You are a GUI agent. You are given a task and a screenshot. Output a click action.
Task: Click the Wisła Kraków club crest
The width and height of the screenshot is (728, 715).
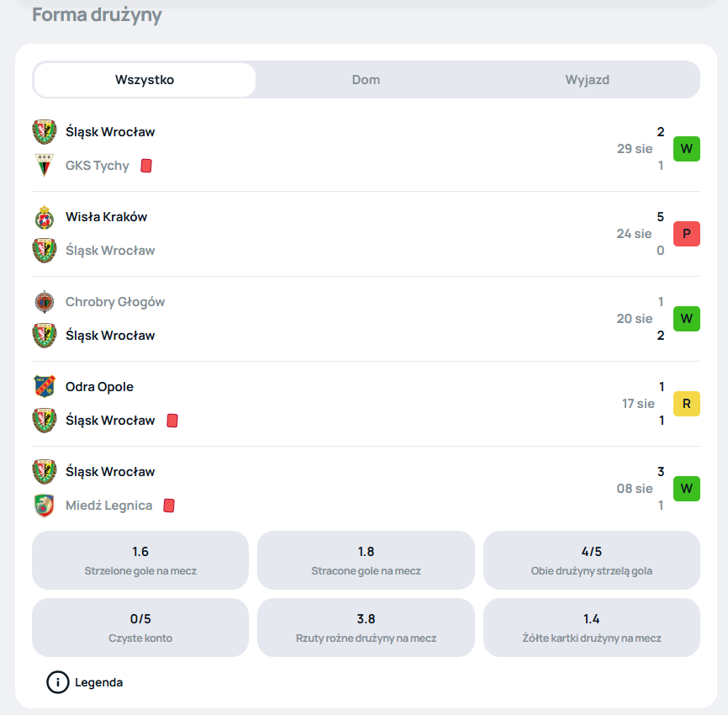[x=45, y=217]
